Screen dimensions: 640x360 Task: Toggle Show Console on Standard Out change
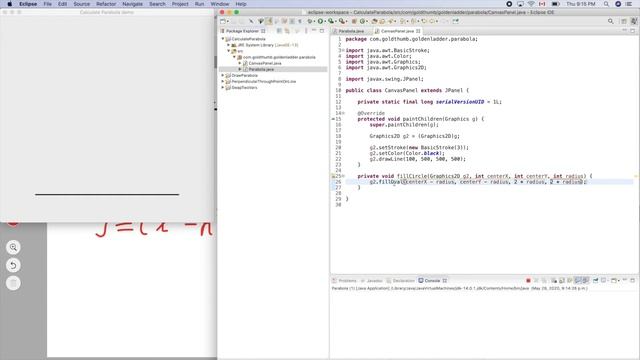[578, 281]
